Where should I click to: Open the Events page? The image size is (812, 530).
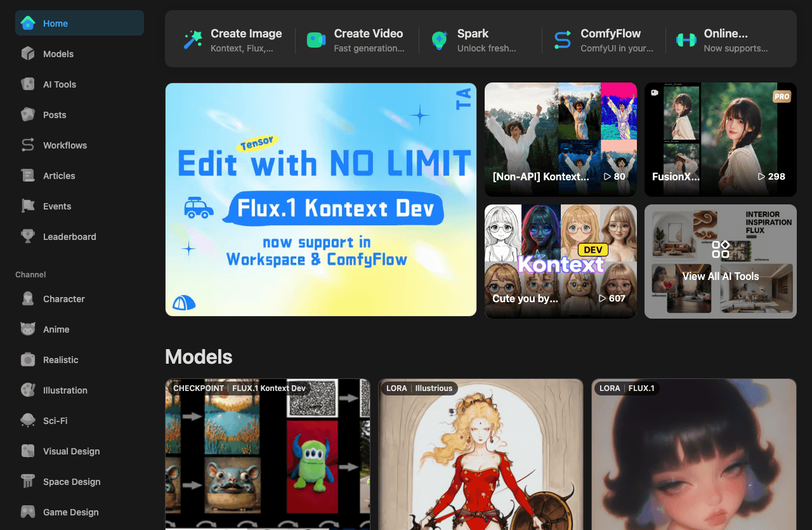coord(57,206)
